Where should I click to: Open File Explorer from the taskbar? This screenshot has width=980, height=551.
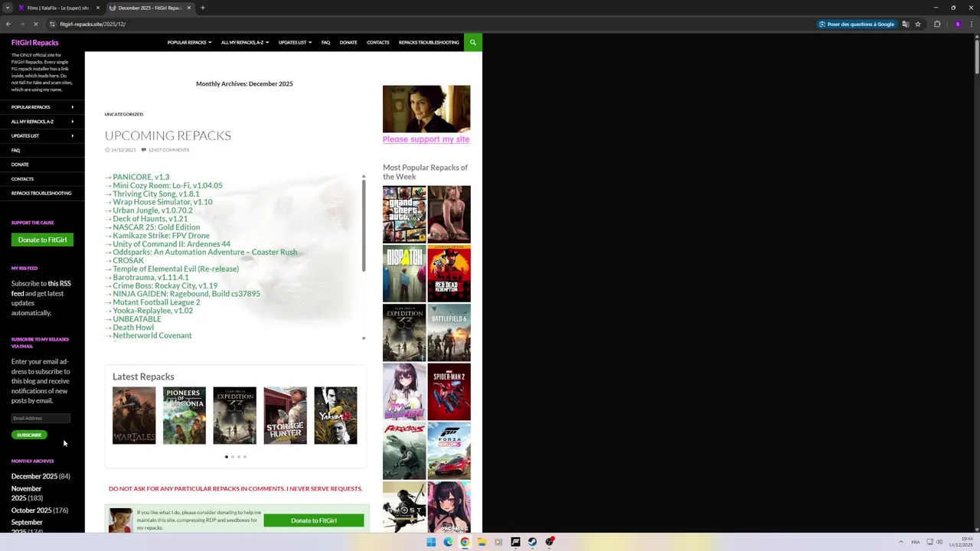[482, 542]
